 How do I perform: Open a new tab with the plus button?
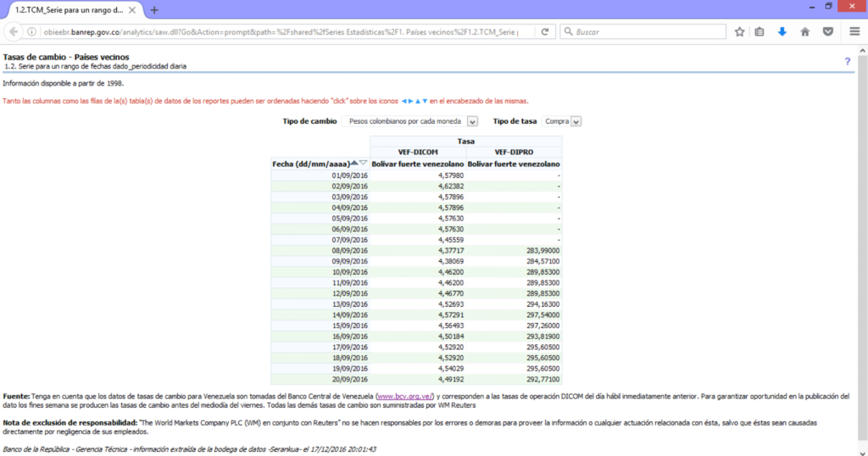coord(154,9)
